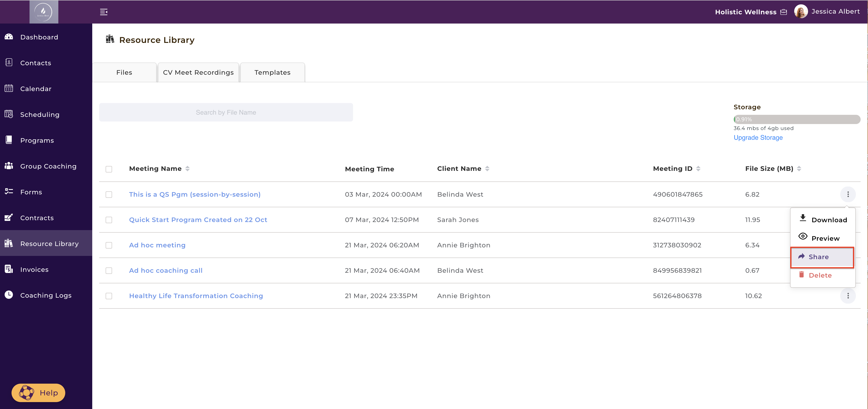868x409 pixels.
Task: Click meeting time 21 Mar, 2024 23:35PM
Action: [x=381, y=296]
